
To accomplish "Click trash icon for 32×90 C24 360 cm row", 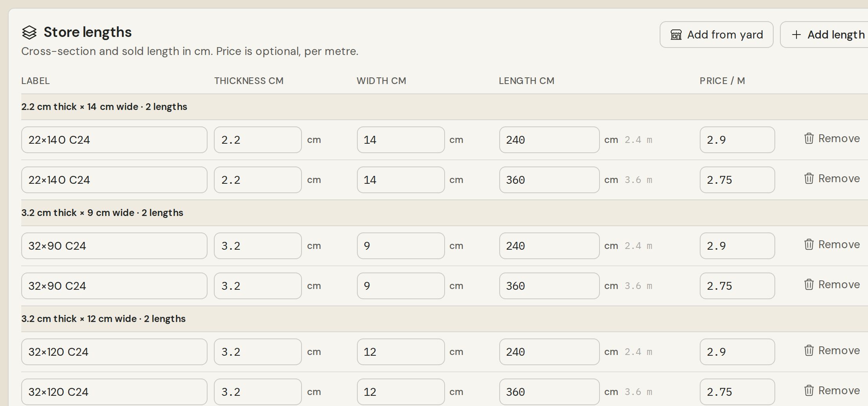I will (809, 285).
